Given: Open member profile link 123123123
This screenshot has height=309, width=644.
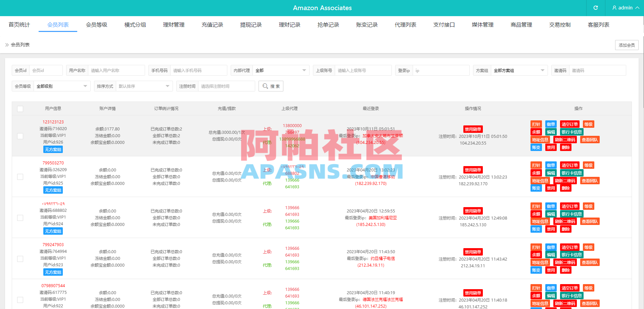Looking at the screenshot, I should tap(53, 122).
